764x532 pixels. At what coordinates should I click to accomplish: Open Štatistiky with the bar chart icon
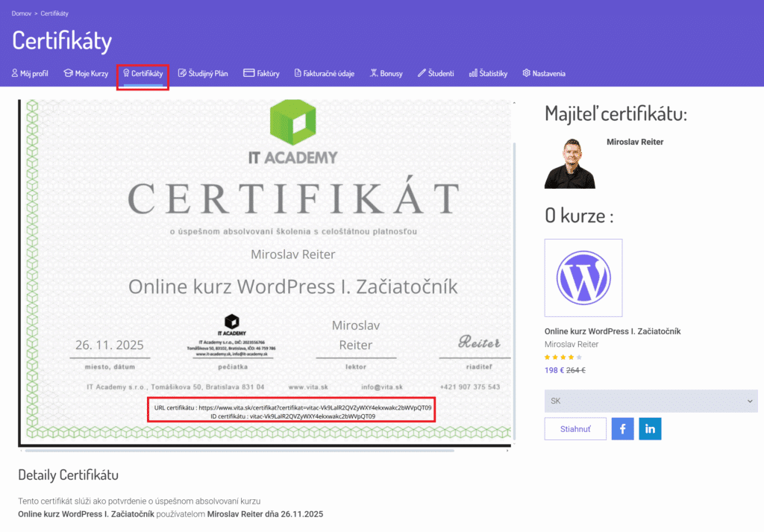pyautogui.click(x=472, y=73)
